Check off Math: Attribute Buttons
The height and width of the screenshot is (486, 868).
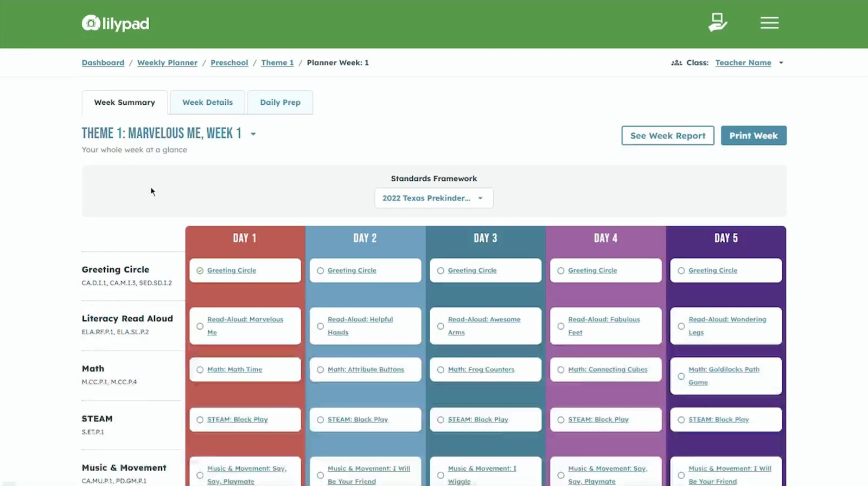coord(321,370)
